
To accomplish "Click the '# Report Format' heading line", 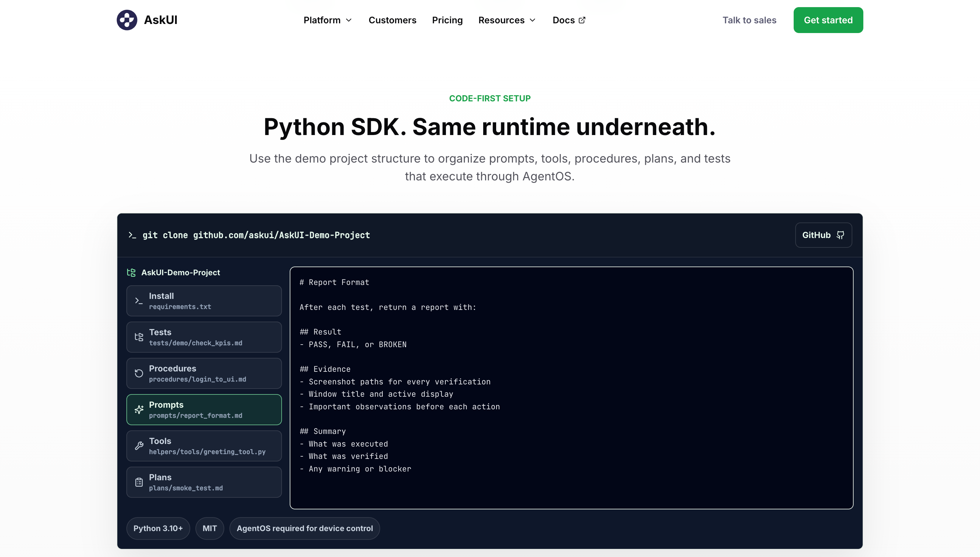I will click(x=334, y=282).
